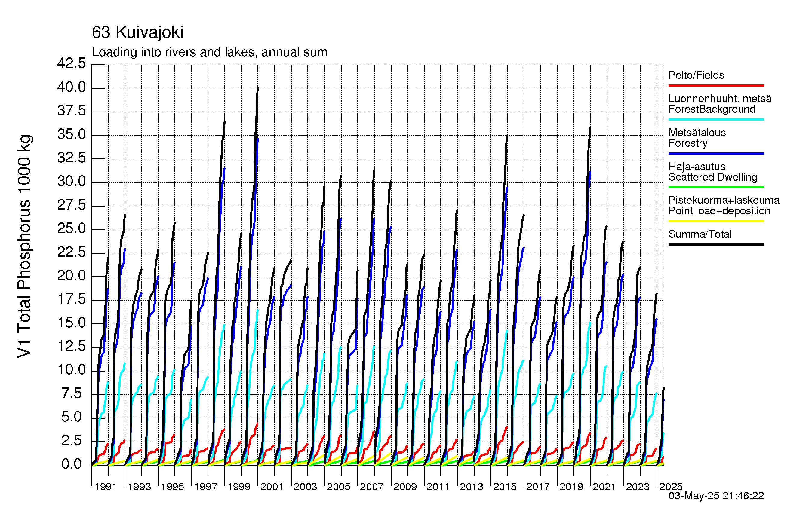The height and width of the screenshot is (511, 812).
Task: Select the 'Haja-asutus' legend label
Action: tap(697, 167)
